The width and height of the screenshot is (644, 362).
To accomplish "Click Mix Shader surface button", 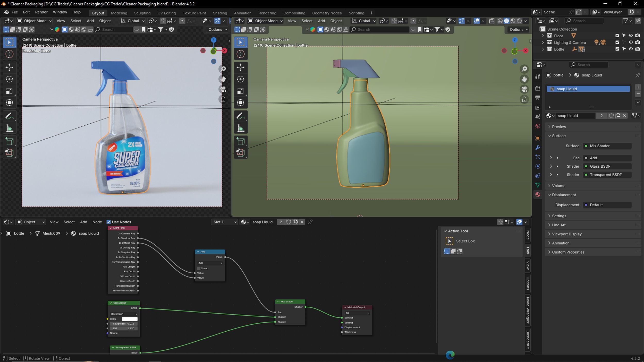I will pos(607,146).
